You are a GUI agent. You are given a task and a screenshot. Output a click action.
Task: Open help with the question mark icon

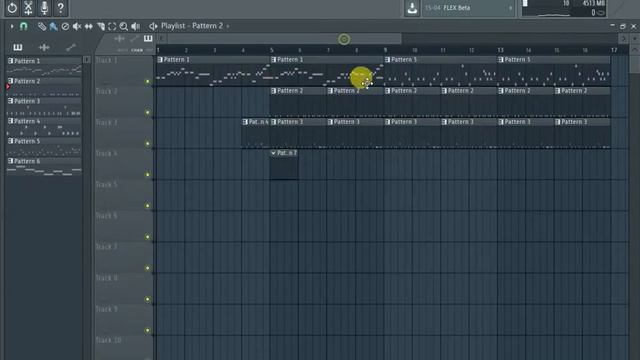click(60, 8)
